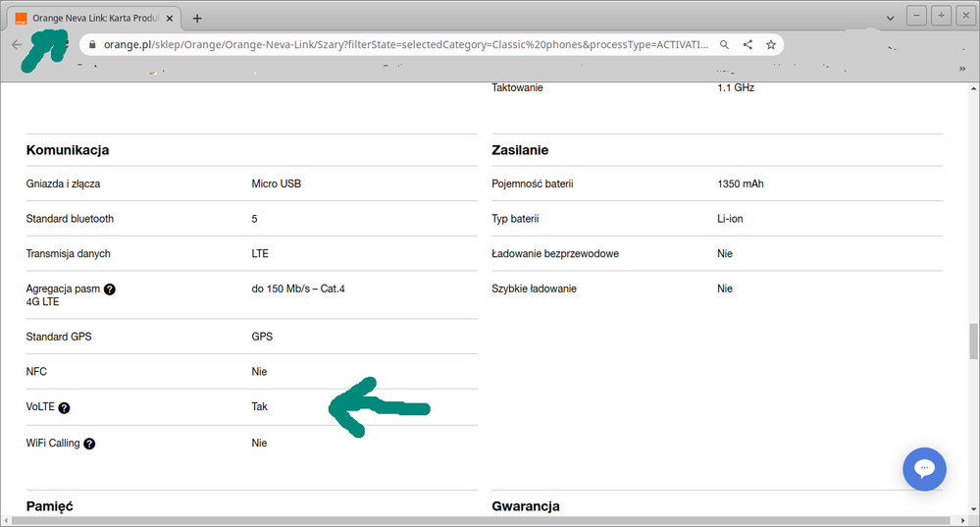Viewport: 980px width, 527px height.
Task: Click the URL address bar
Action: (x=392, y=45)
